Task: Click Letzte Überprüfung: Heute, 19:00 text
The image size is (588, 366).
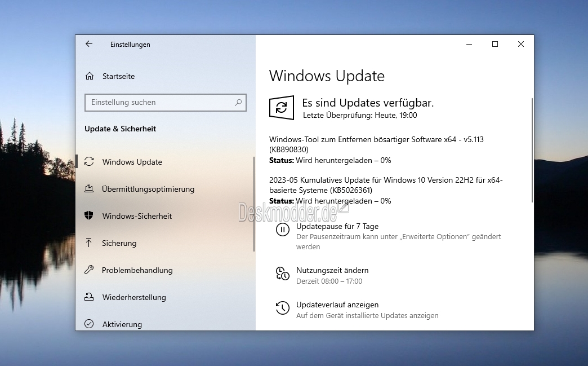Action: pyautogui.click(x=360, y=115)
